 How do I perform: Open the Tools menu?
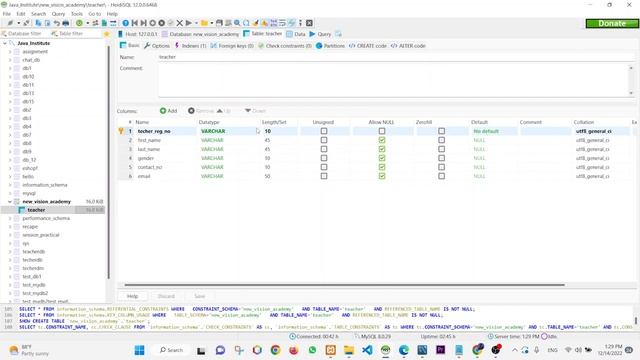pyautogui.click(x=77, y=14)
